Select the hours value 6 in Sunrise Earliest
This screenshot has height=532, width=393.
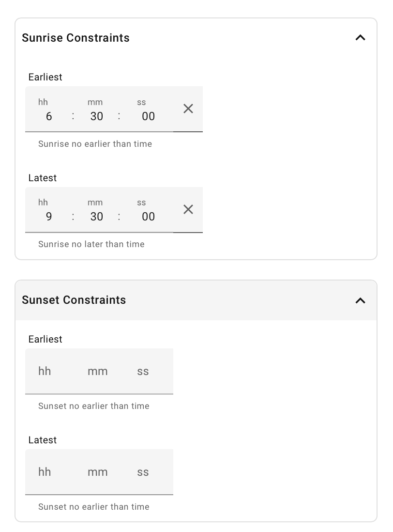[x=48, y=116]
